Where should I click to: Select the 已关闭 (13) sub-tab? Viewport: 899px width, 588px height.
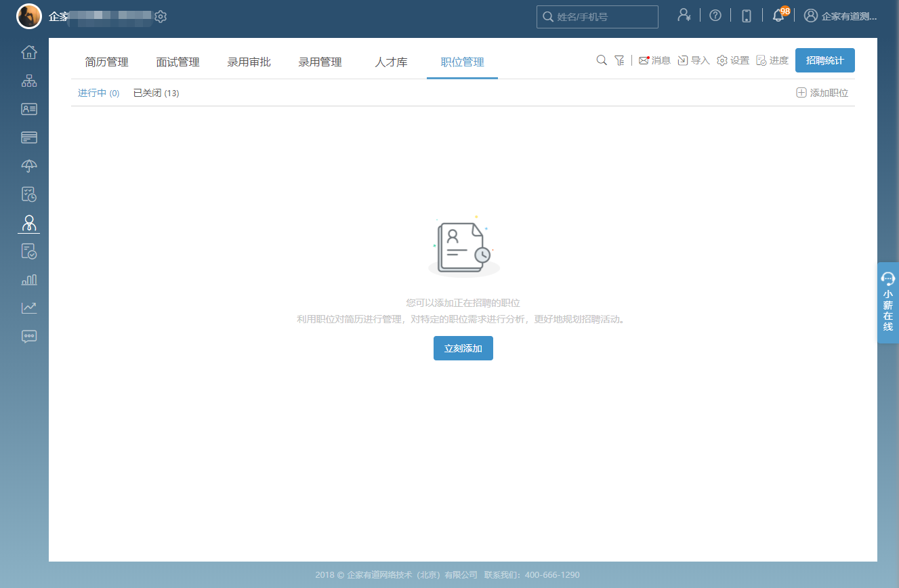click(x=156, y=93)
